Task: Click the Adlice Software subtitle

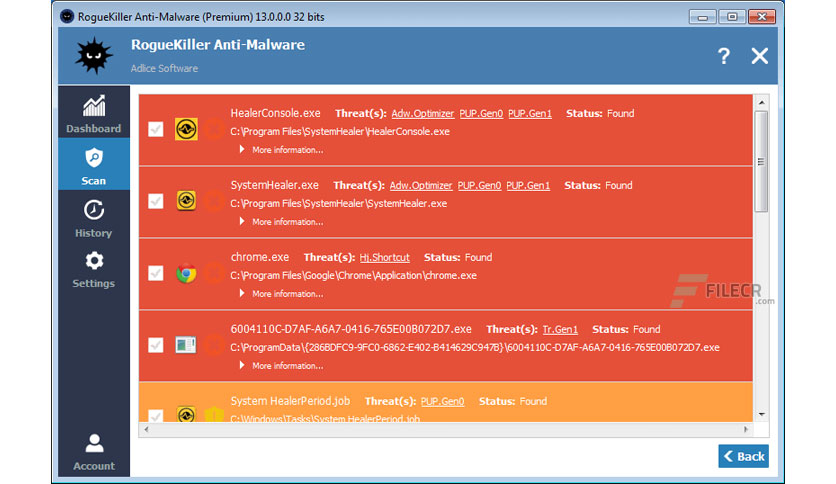Action: 164,68
